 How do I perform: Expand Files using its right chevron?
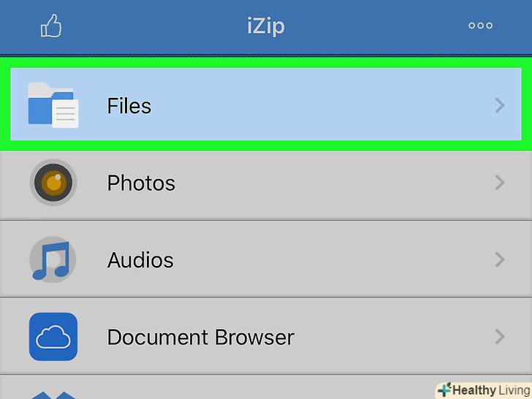[x=500, y=105]
